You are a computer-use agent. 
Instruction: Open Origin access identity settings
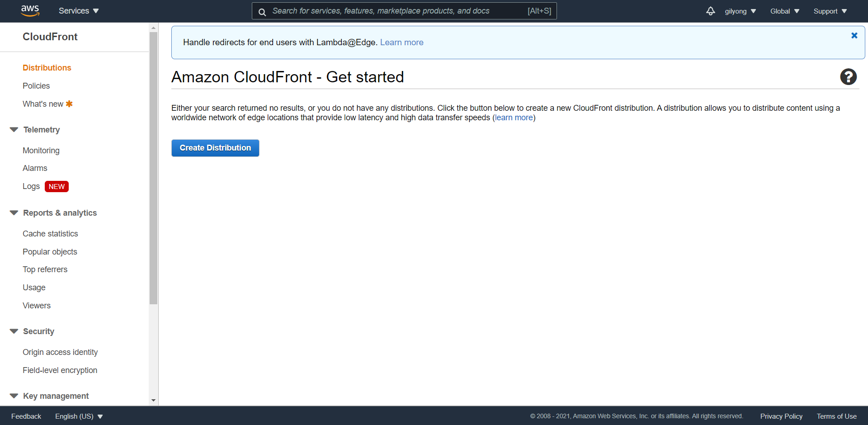point(60,352)
